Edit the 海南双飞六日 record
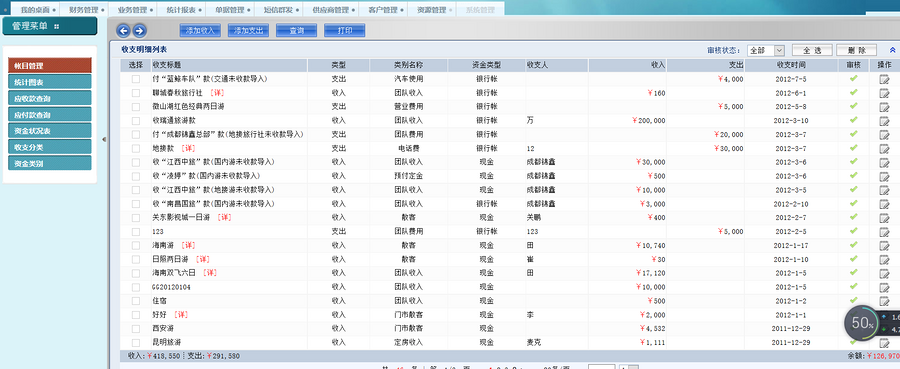Image resolution: width=900 pixels, height=369 pixels. click(x=884, y=274)
